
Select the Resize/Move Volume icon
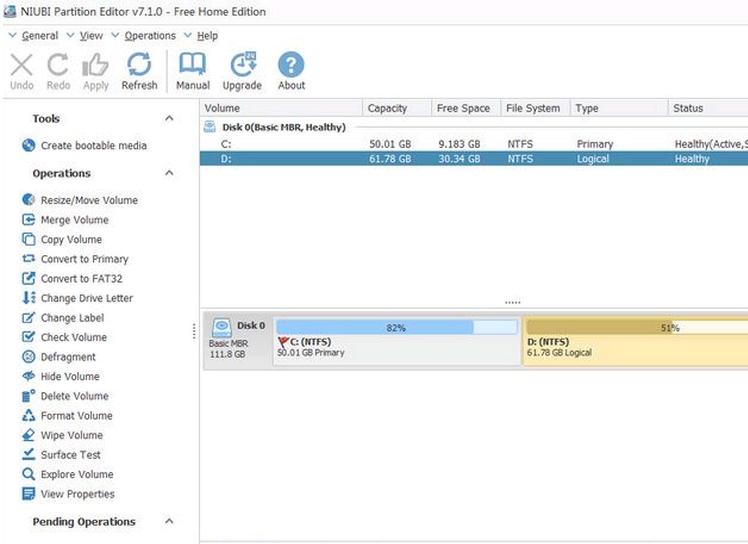[x=29, y=199]
